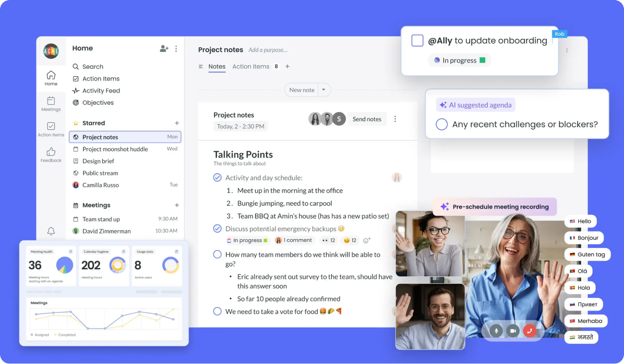
Task: Click the notification bell icon
Action: tap(51, 231)
